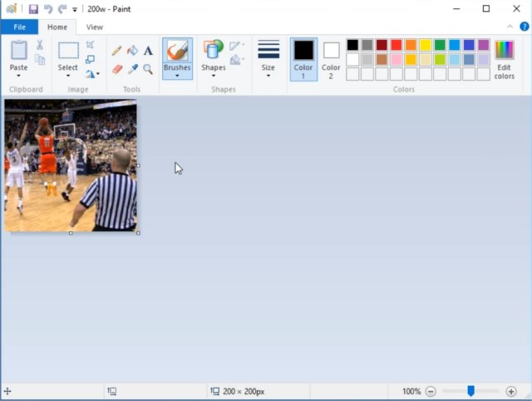
Task: Expand the Brushes dropdown
Action: (177, 76)
